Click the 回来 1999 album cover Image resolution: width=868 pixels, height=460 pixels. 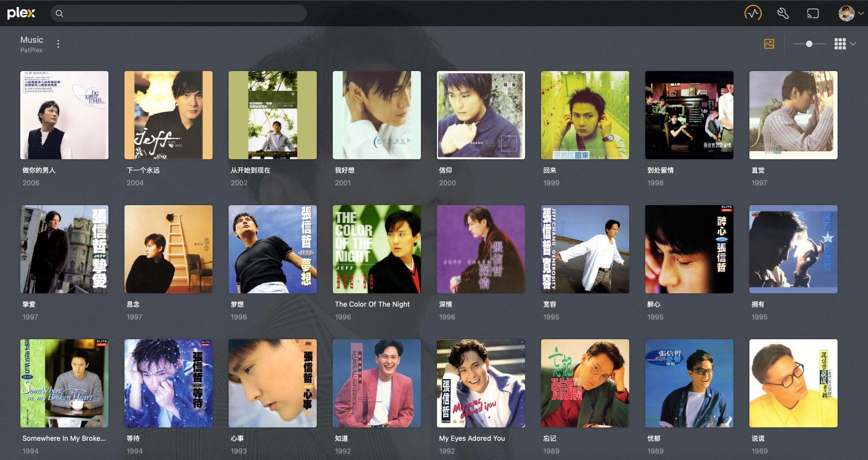click(x=585, y=115)
